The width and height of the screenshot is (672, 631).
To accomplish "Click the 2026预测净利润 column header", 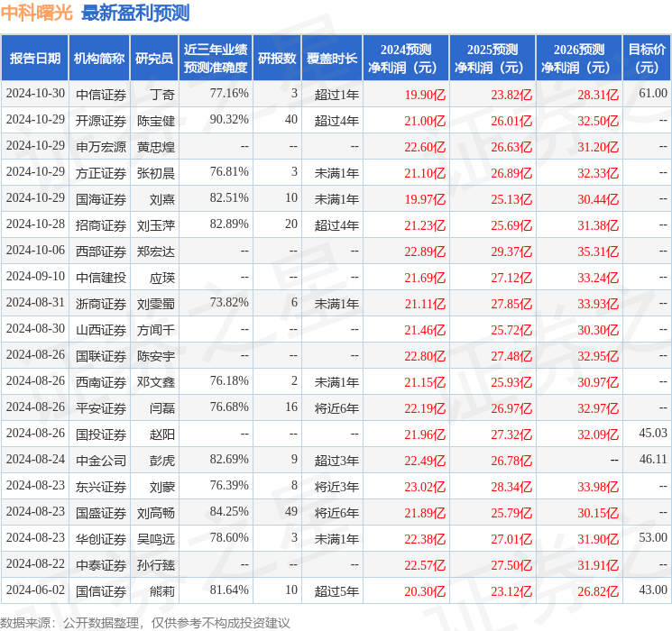I will [579, 59].
